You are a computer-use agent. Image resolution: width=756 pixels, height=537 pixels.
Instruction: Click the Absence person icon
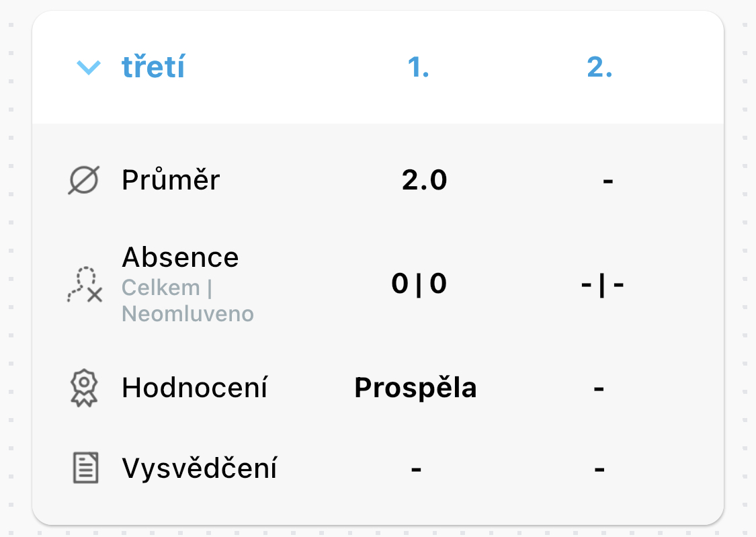tap(85, 284)
